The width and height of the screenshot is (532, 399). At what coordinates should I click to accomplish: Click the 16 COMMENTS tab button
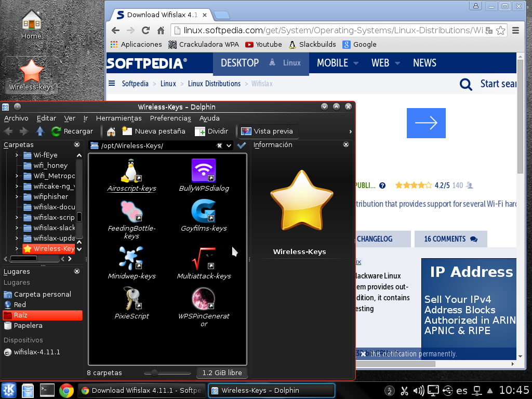coord(450,239)
